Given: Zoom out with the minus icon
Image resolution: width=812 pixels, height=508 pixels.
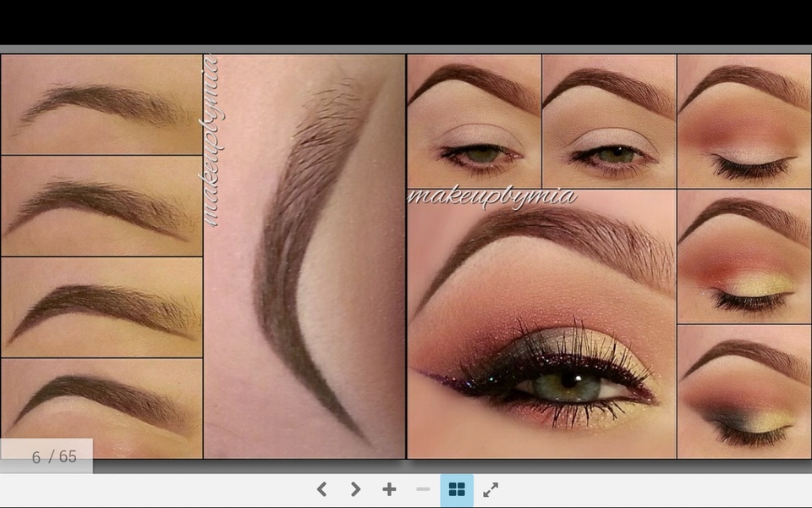Looking at the screenshot, I should tap(423, 489).
